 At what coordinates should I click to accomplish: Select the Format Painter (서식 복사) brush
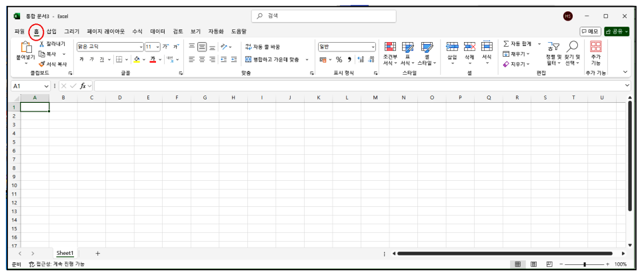click(x=41, y=64)
